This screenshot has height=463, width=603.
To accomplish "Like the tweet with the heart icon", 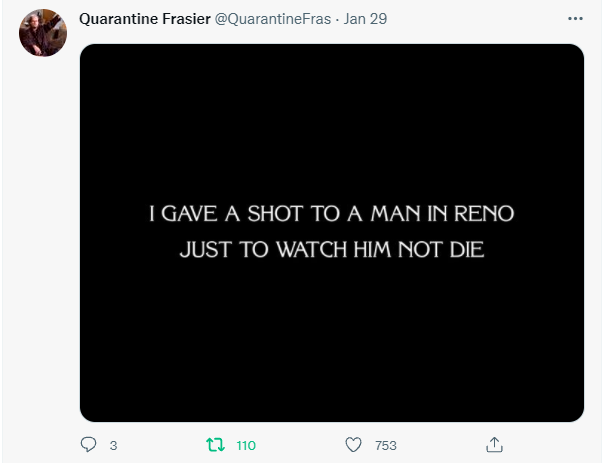I will pyautogui.click(x=353, y=445).
